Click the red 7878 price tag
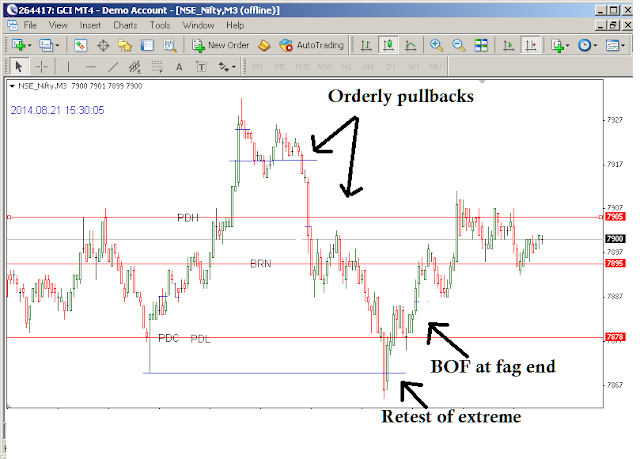Image resolution: width=640 pixels, height=459 pixels. coord(615,337)
